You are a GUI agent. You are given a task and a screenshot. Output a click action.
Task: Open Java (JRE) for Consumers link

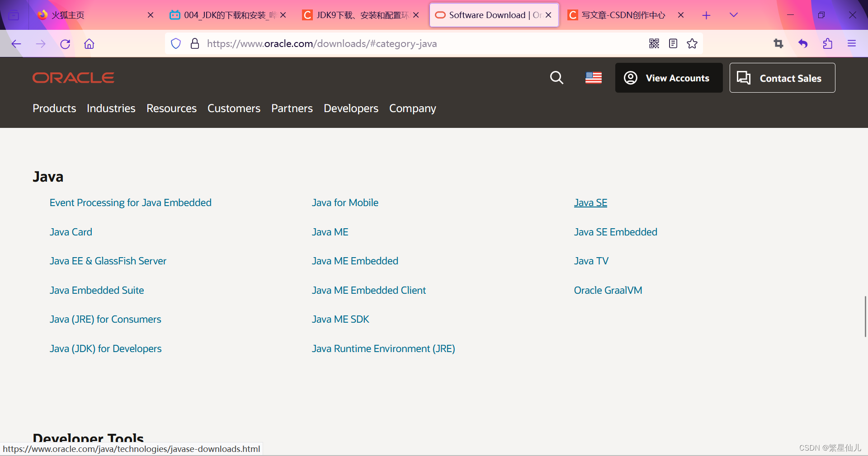point(105,319)
